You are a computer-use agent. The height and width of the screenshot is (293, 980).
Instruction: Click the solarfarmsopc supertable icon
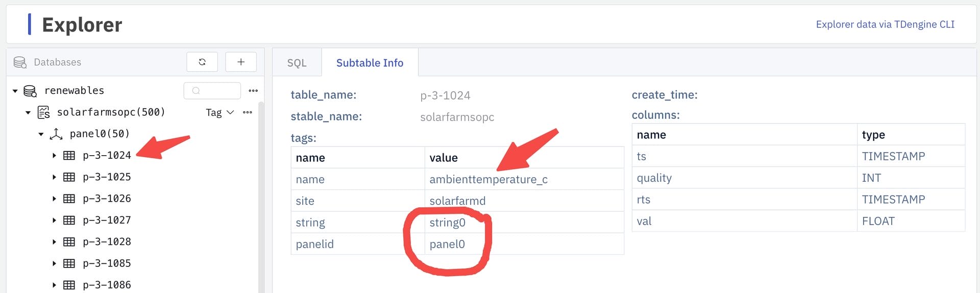click(44, 112)
